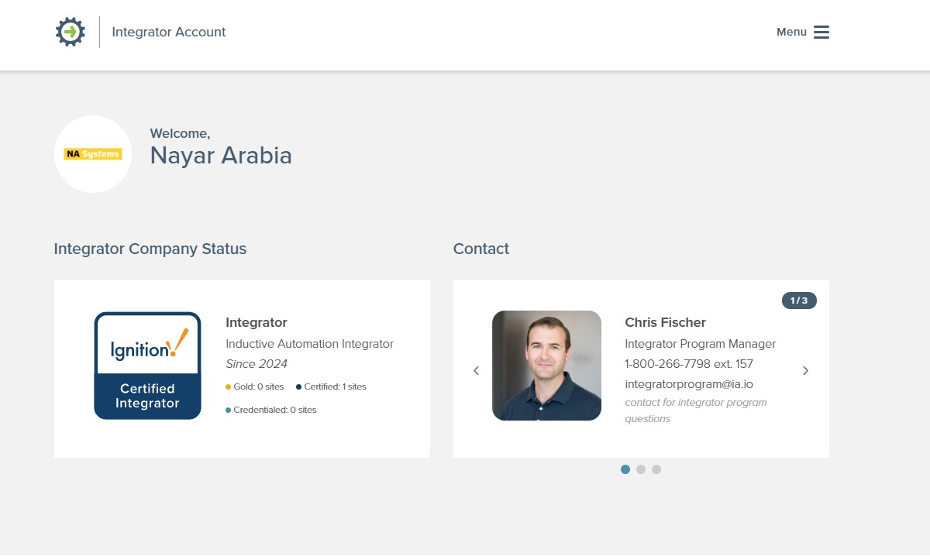Select the first carousel dot indicator
The image size is (930, 560).
pyautogui.click(x=625, y=469)
